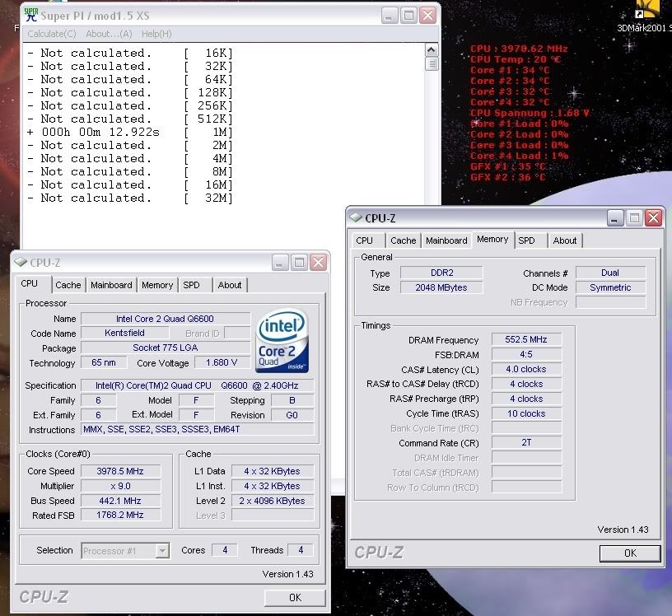The image size is (672, 616).
Task: Click the Core Voltage value 1.680 V
Action: [x=222, y=362]
